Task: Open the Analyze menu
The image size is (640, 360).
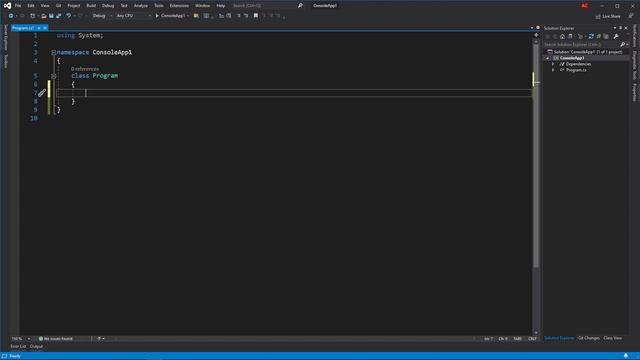Action: pyautogui.click(x=141, y=6)
